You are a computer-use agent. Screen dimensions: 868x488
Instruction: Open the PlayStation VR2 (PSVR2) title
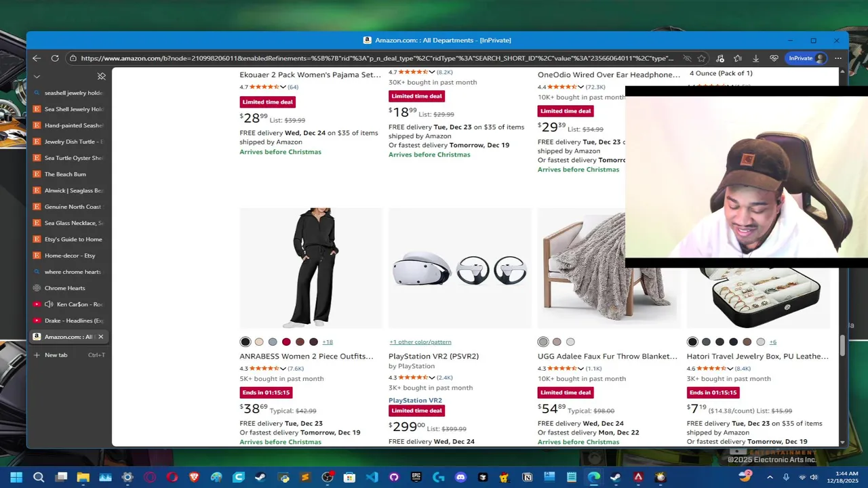point(433,356)
